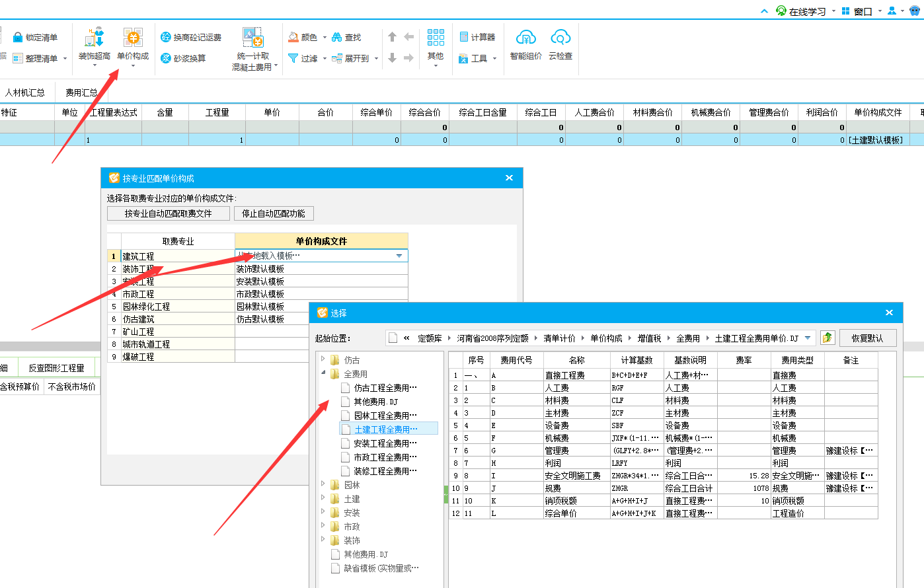Select 安装工程全费用 file in tree
Screen dimensions: 924x588
tap(385, 443)
